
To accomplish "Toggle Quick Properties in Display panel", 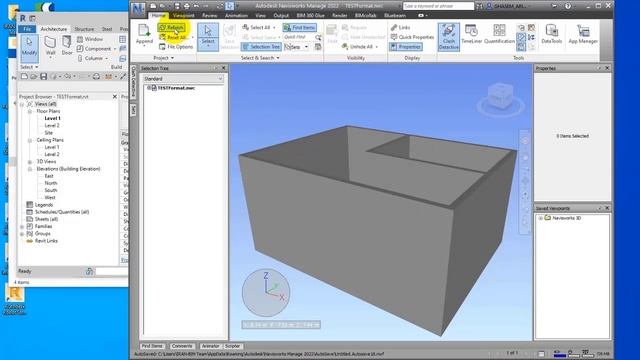I will click(412, 37).
